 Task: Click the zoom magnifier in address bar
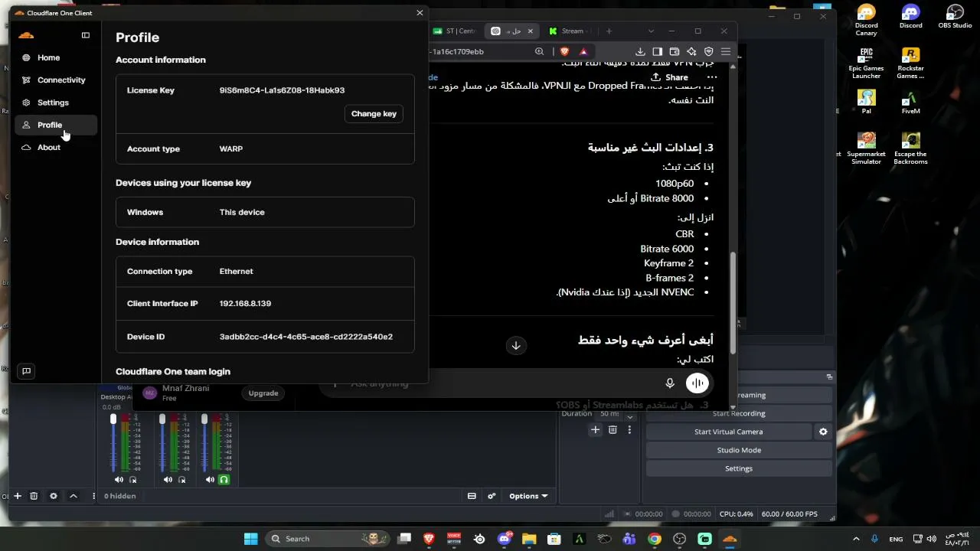tap(540, 51)
